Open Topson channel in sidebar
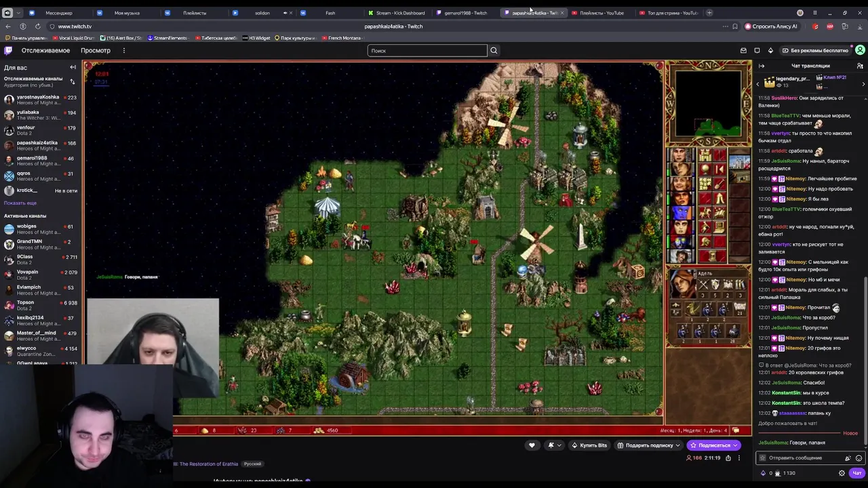The height and width of the screenshot is (488, 868). pos(39,305)
